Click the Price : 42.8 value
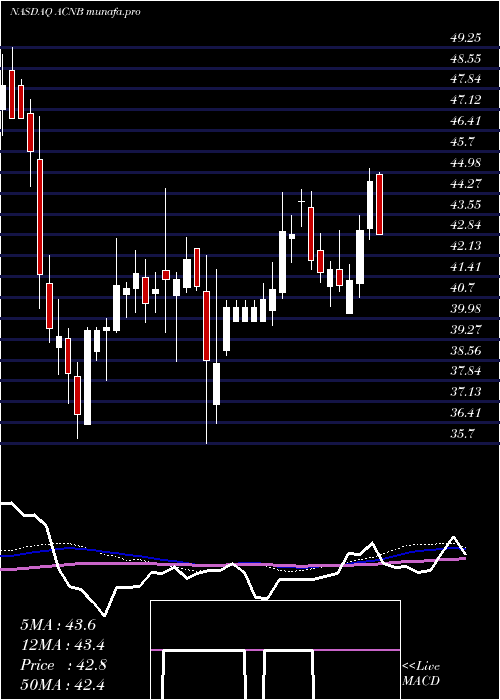The image size is (500, 700). [x=63, y=665]
